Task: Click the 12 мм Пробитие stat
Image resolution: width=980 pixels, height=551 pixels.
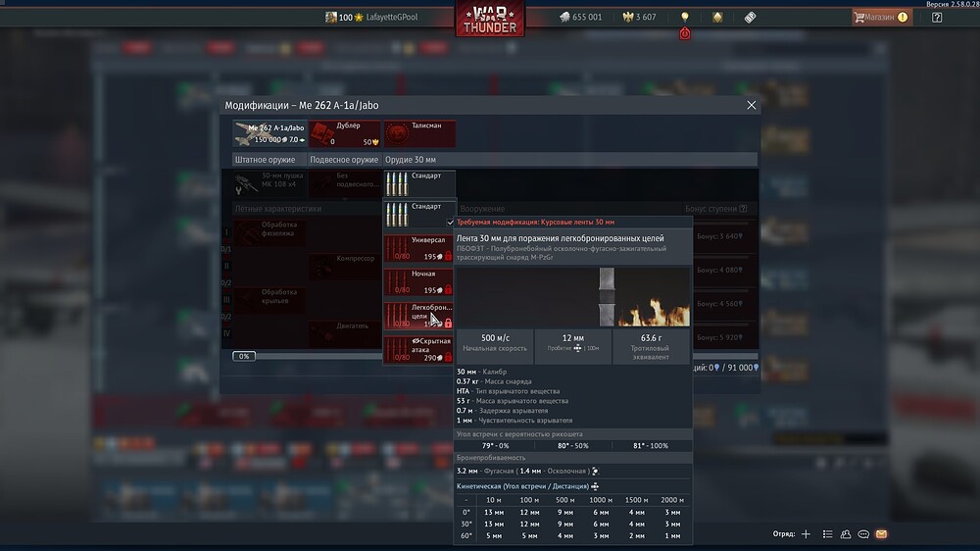Action: (x=573, y=346)
